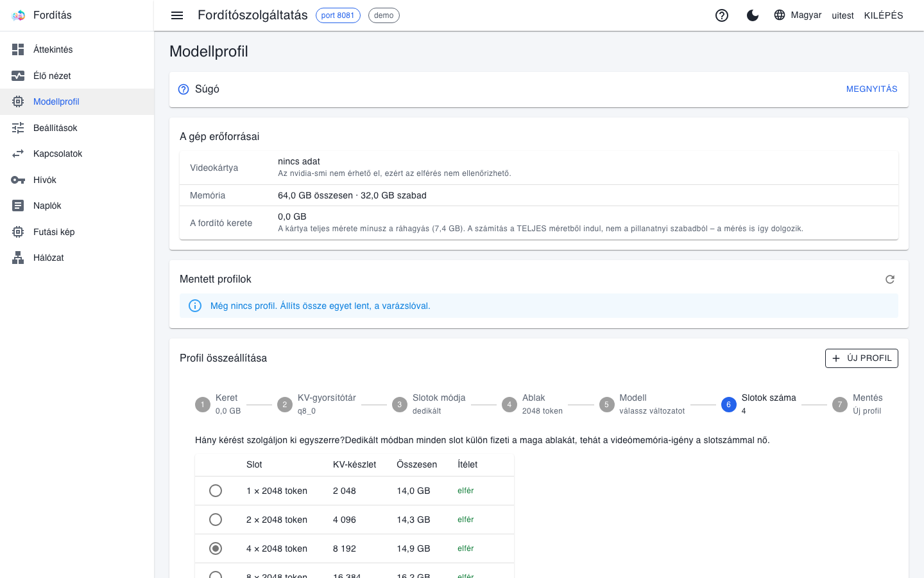
Task: Go to wizard step 3 Slotok módja
Action: pyautogui.click(x=429, y=404)
